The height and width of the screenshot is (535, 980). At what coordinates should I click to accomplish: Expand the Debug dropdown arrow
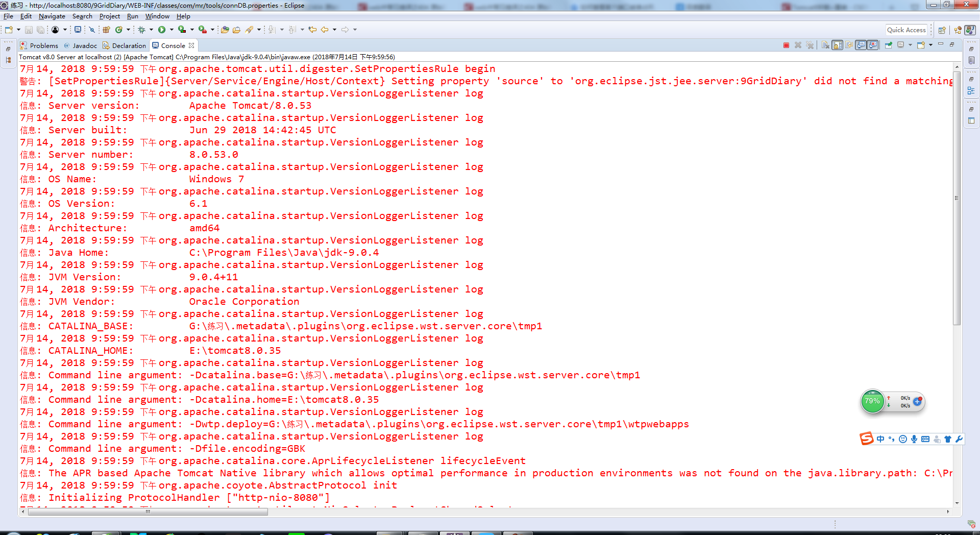click(x=151, y=30)
